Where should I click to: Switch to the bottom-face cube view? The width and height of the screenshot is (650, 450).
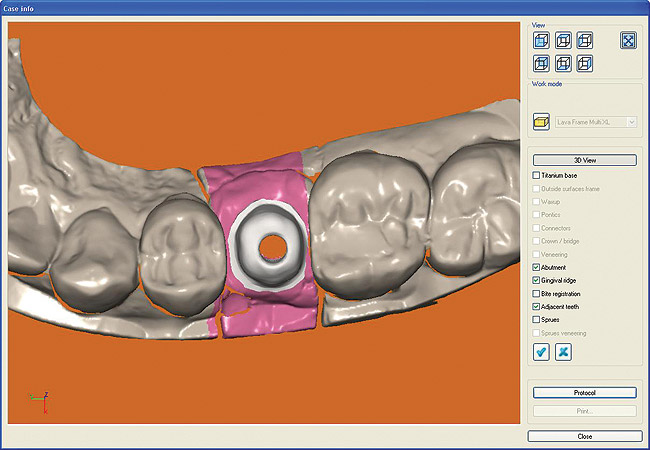point(563,64)
